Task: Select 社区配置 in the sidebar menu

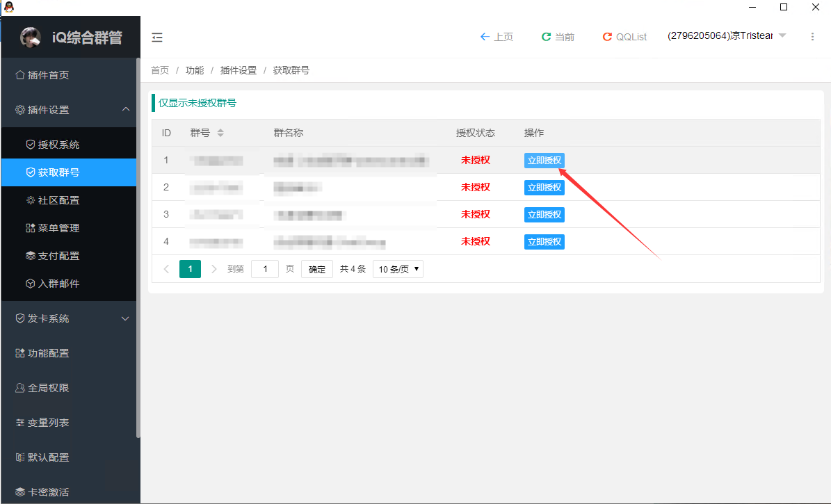Action: click(x=58, y=200)
